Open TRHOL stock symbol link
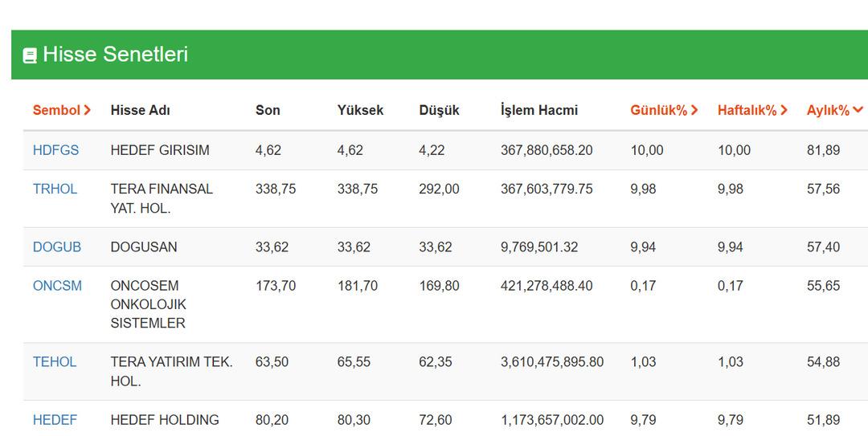 click(55, 189)
